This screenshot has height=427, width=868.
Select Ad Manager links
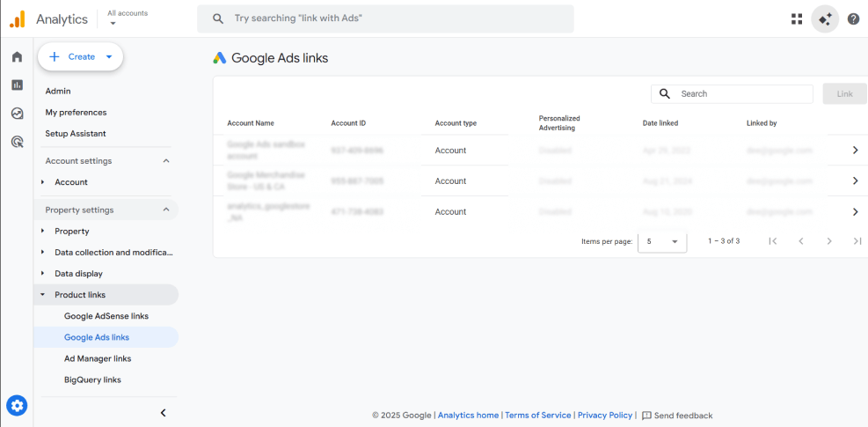pyautogui.click(x=98, y=359)
